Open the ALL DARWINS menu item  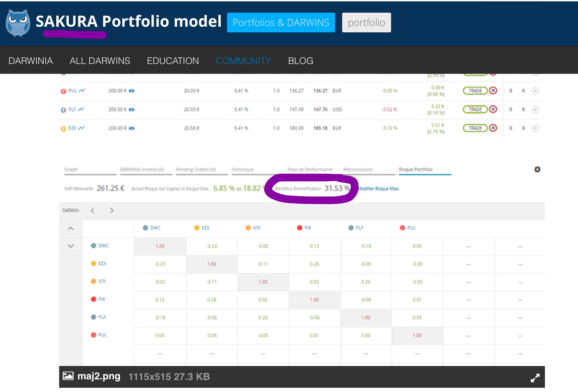[100, 61]
